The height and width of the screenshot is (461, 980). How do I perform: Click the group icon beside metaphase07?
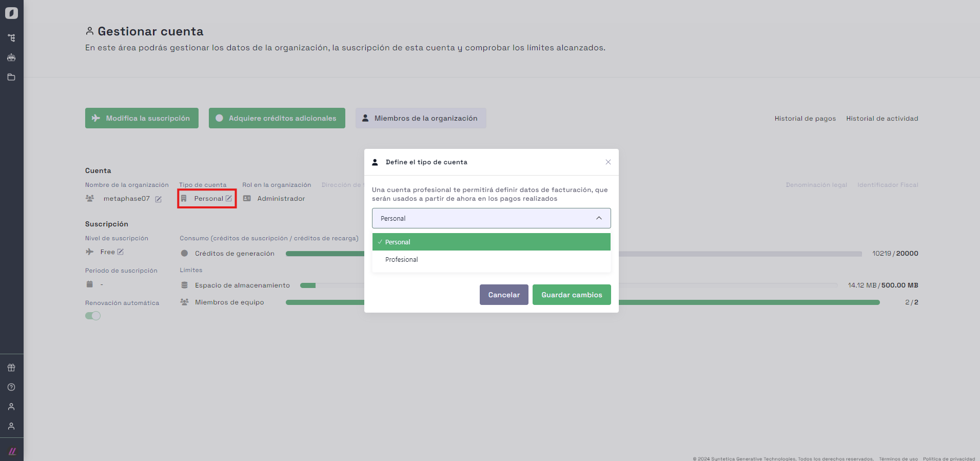(x=90, y=198)
